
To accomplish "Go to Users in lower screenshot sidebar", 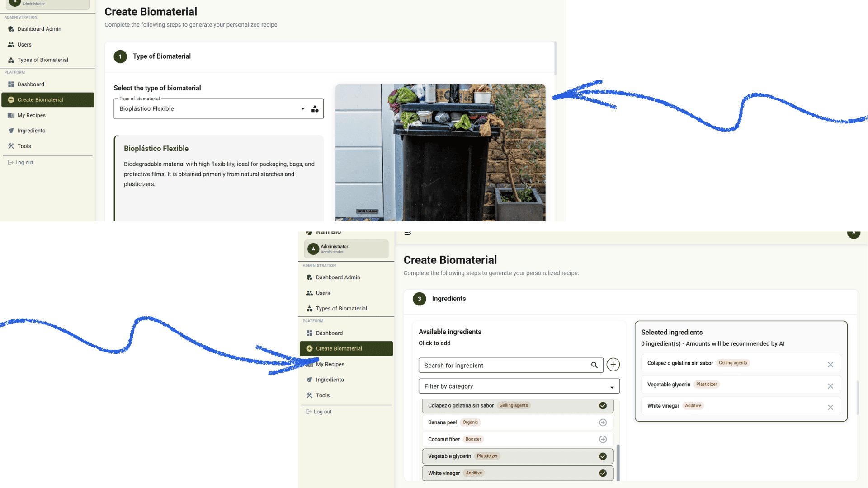I will (x=323, y=293).
